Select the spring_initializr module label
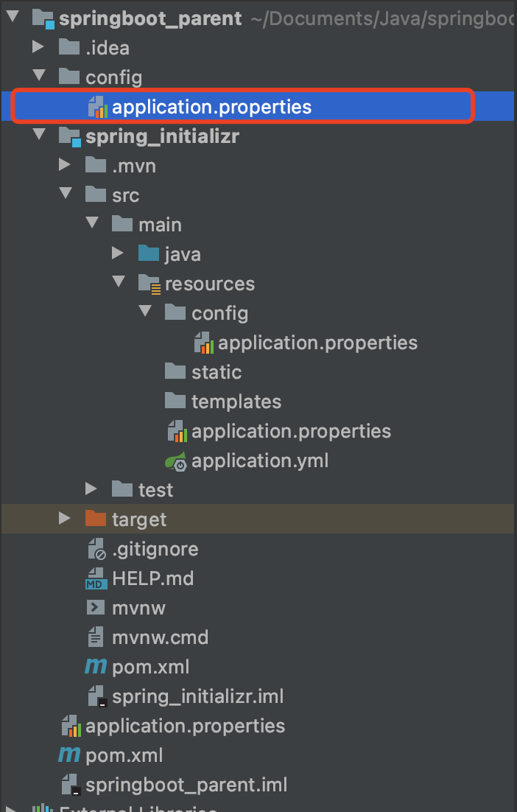The image size is (517, 812). click(x=163, y=137)
